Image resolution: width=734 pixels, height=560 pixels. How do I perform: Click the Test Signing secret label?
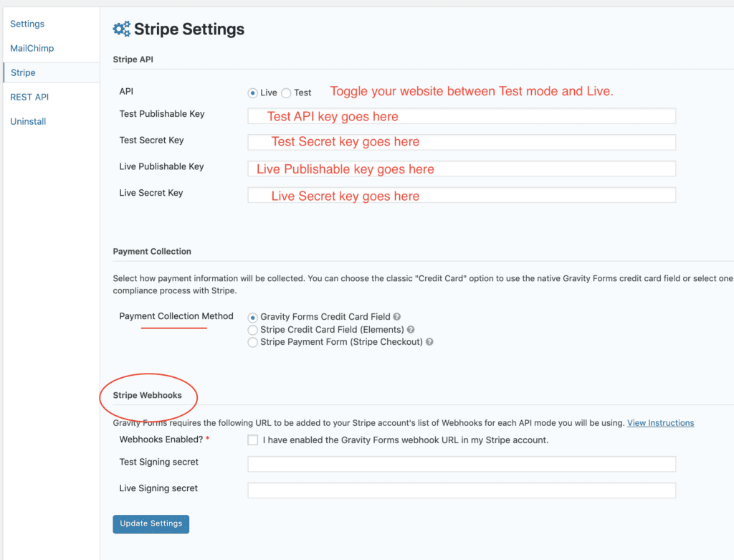click(158, 462)
